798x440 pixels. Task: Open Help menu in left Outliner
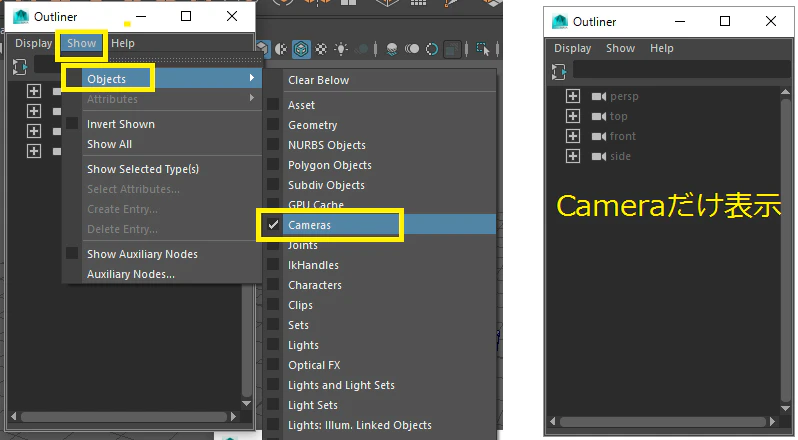pyautogui.click(x=123, y=43)
